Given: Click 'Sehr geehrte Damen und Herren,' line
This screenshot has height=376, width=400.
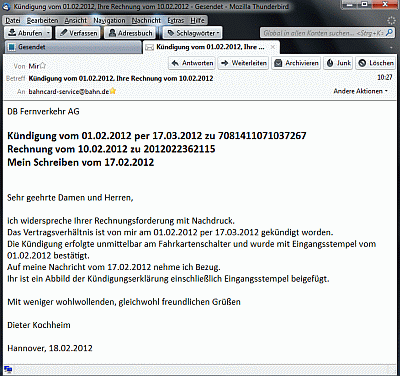Looking at the screenshot, I should click(x=70, y=198).
